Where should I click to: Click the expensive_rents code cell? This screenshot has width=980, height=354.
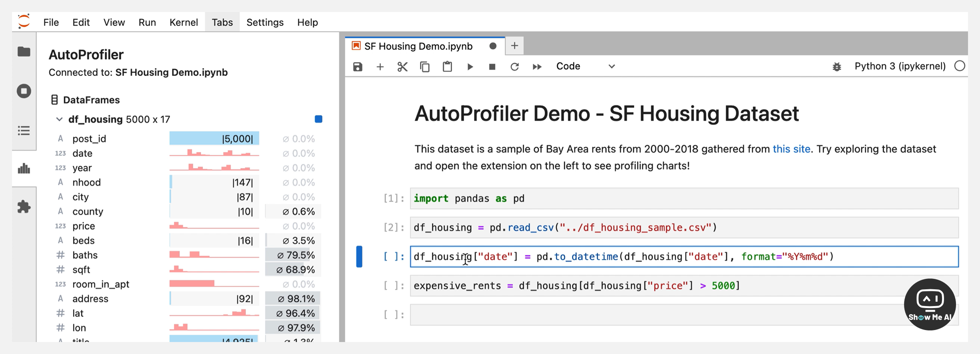[684, 286]
